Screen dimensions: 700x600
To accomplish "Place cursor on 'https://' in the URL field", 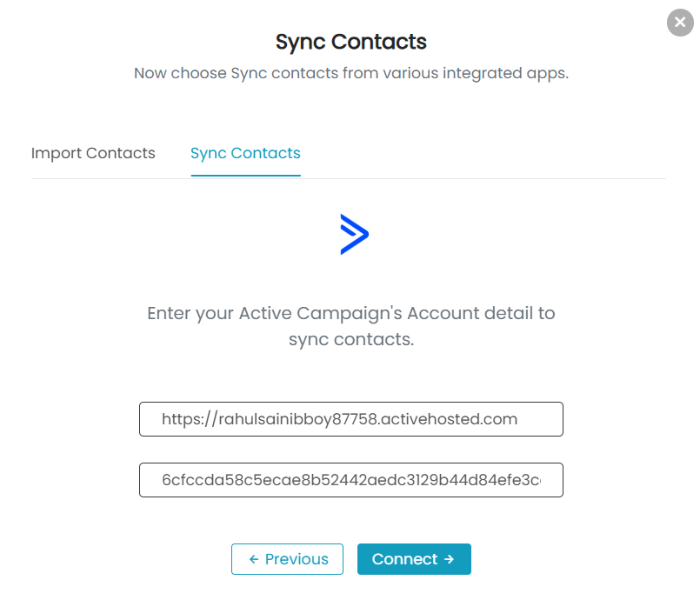I will pyautogui.click(x=190, y=419).
